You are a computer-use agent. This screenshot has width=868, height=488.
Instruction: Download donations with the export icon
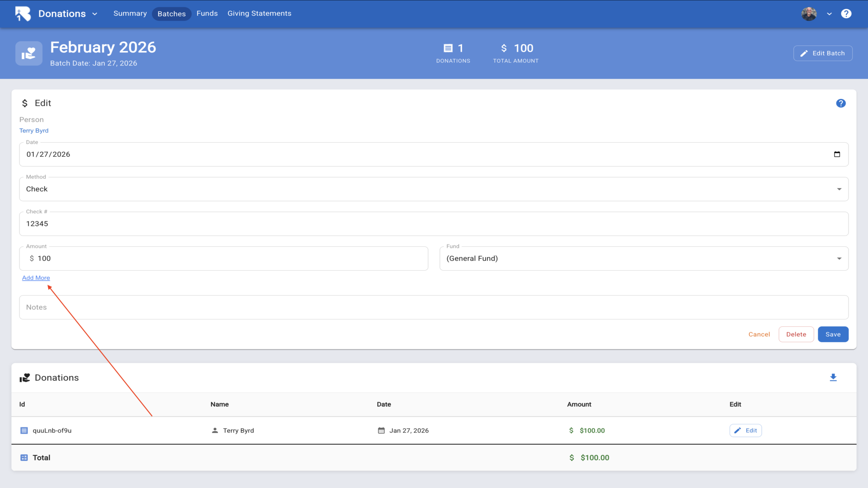coord(833,378)
